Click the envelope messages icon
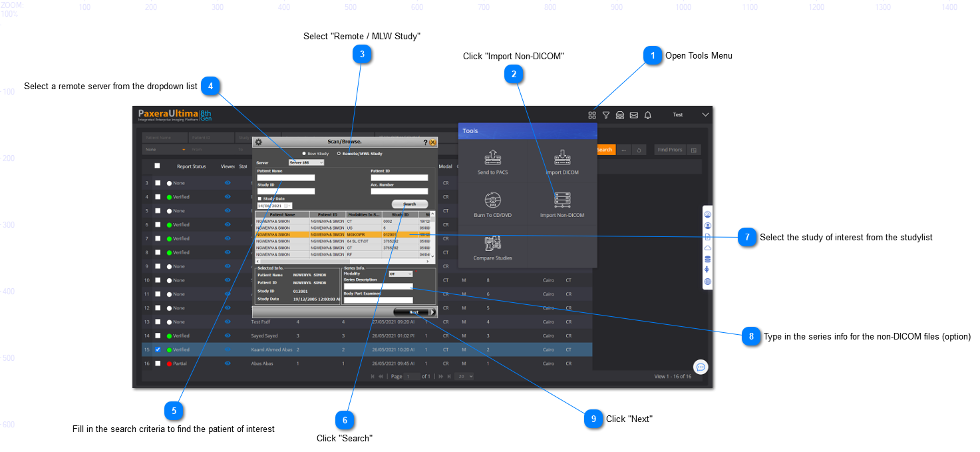Image resolution: width=980 pixels, height=452 pixels. point(634,115)
